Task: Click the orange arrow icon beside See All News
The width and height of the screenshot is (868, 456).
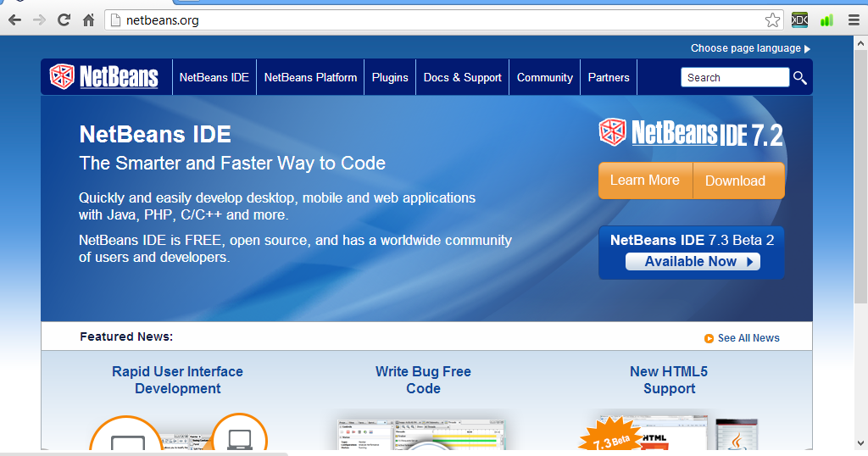Action: click(709, 338)
